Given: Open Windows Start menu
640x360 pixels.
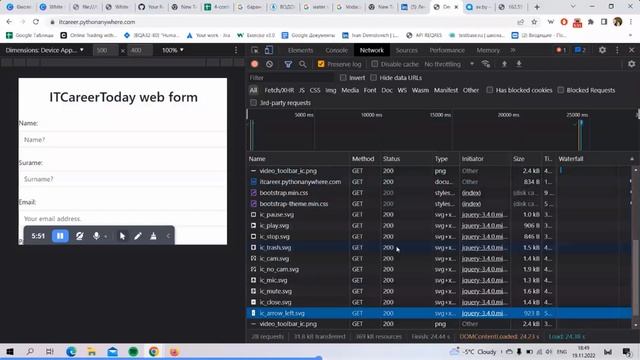Looking at the screenshot, I should point(10,351).
